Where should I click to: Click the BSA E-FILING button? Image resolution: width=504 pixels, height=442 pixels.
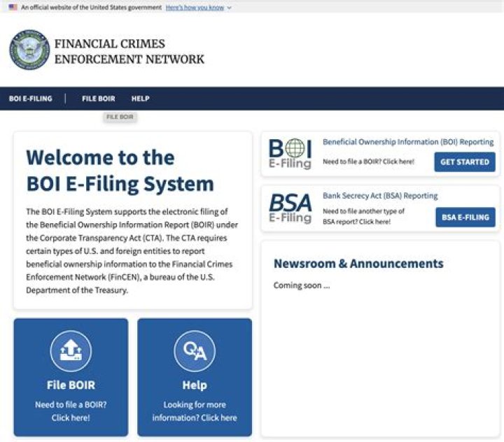[465, 217]
